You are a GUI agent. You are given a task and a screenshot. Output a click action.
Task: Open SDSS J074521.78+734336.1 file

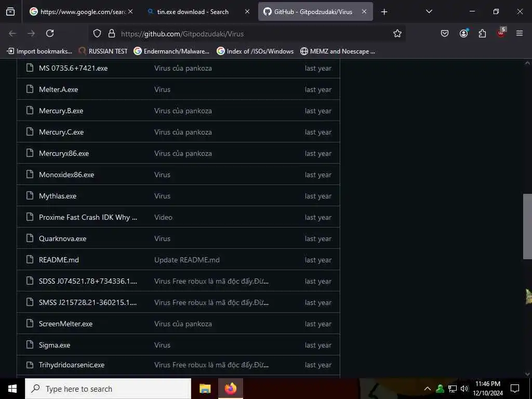pyautogui.click(x=88, y=281)
